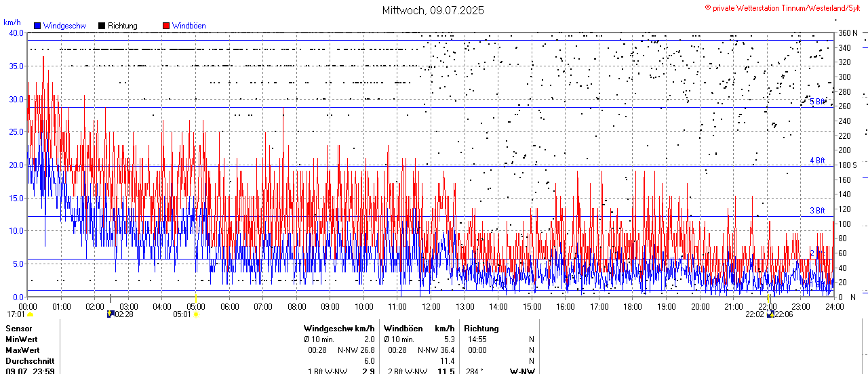Click the '06:00' time axis label

(x=229, y=306)
